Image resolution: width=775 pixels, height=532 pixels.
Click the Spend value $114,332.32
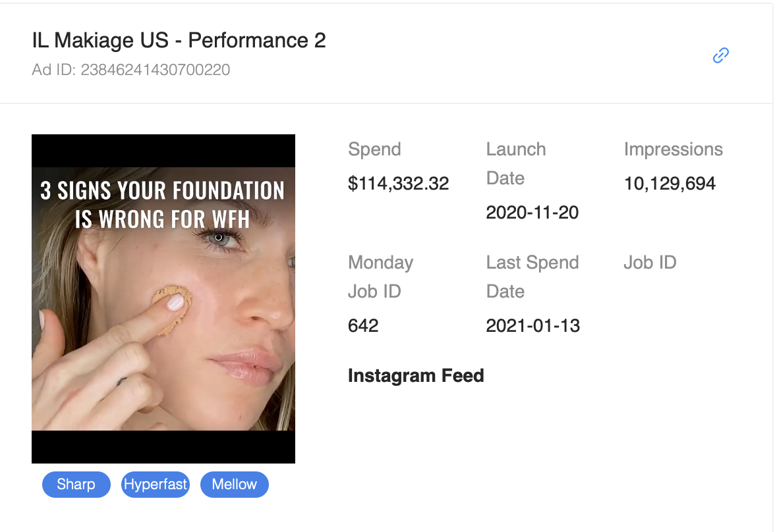pyautogui.click(x=398, y=184)
